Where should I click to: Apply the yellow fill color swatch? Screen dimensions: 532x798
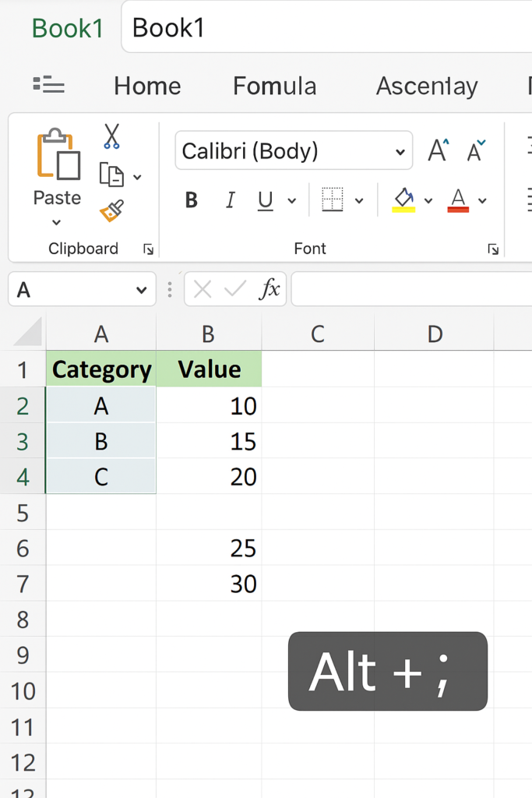(x=403, y=200)
